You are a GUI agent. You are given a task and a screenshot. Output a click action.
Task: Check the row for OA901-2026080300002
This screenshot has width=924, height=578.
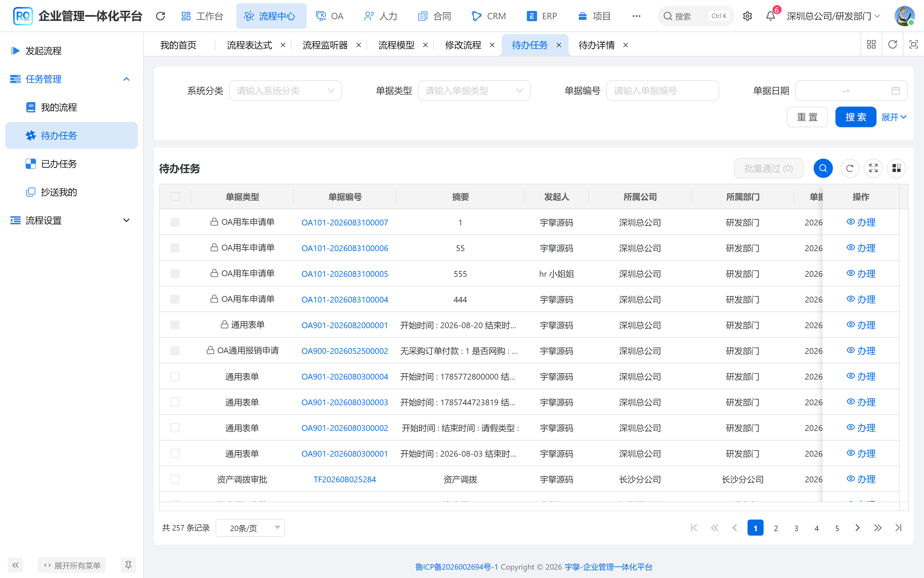175,428
